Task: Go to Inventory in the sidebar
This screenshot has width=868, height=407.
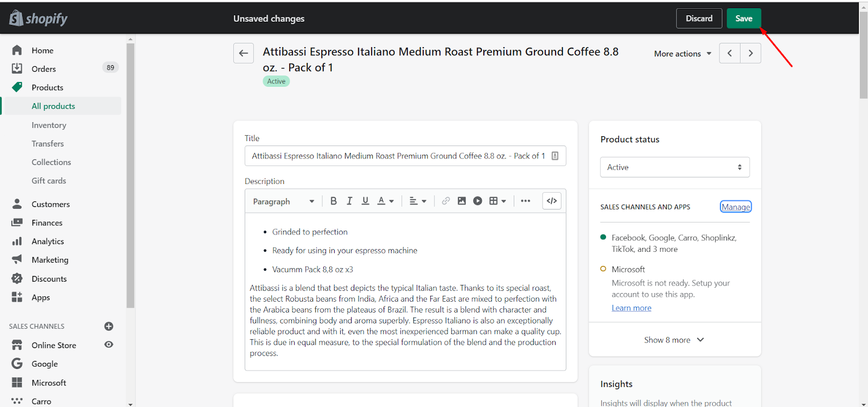Action: [x=49, y=125]
